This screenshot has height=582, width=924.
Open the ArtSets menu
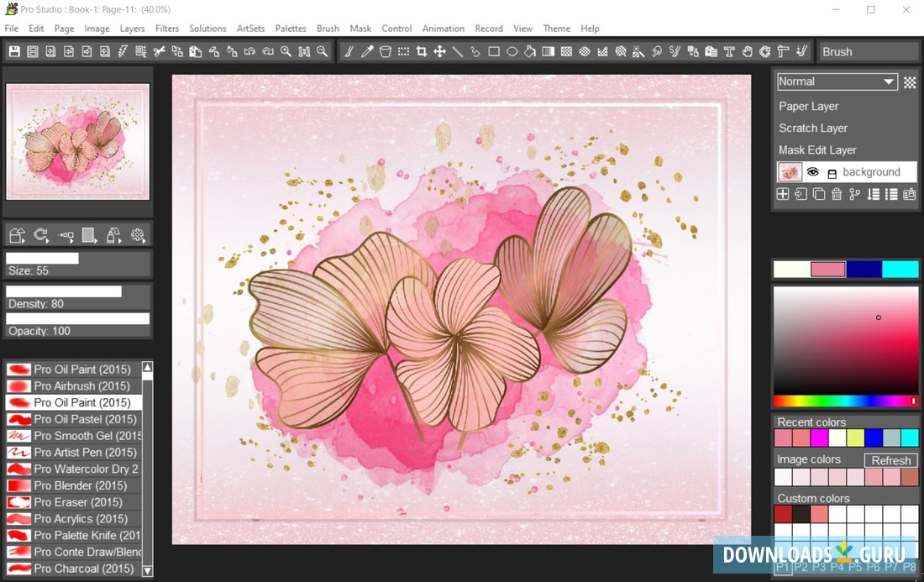pyautogui.click(x=250, y=29)
